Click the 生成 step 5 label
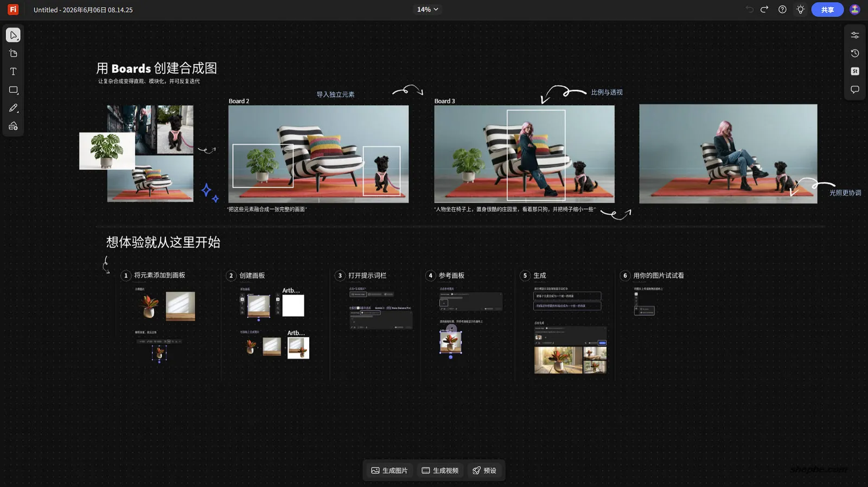The width and height of the screenshot is (868, 487). click(540, 275)
